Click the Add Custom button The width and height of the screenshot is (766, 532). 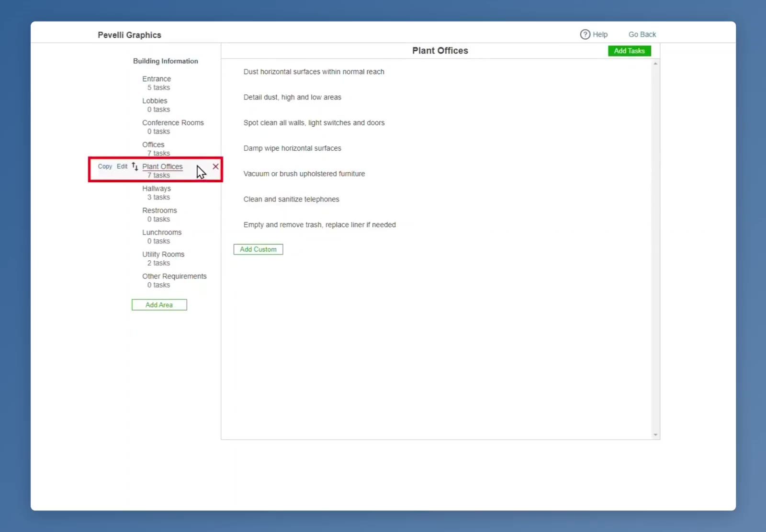tap(258, 249)
